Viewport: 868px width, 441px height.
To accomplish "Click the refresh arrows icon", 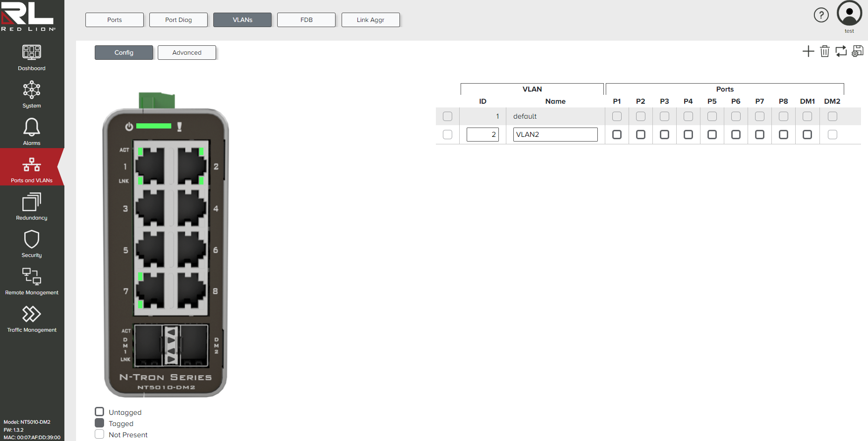I will pos(841,51).
